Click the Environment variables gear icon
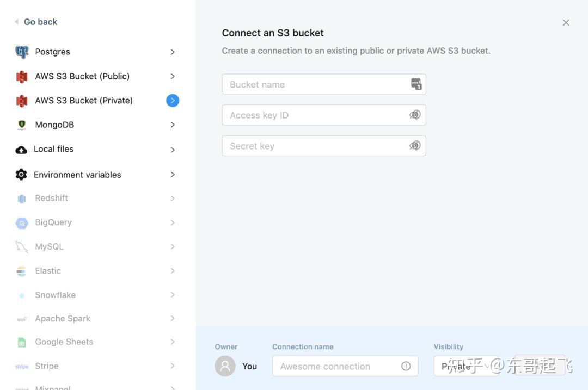The image size is (588, 390). (x=21, y=175)
